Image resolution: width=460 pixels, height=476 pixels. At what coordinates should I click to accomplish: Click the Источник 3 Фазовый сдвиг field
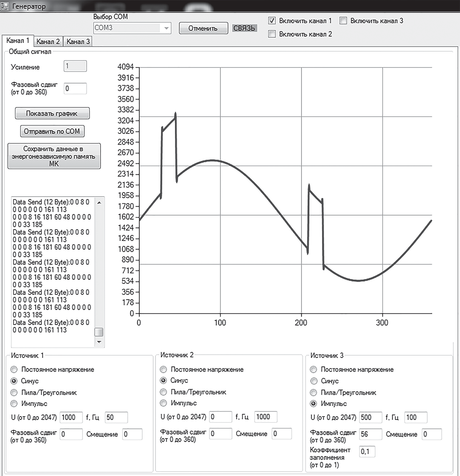coord(370,434)
